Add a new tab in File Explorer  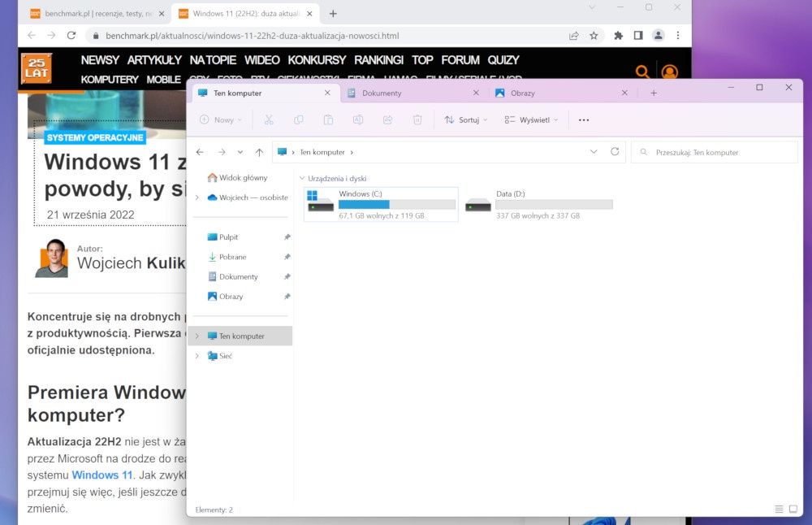[x=654, y=93]
